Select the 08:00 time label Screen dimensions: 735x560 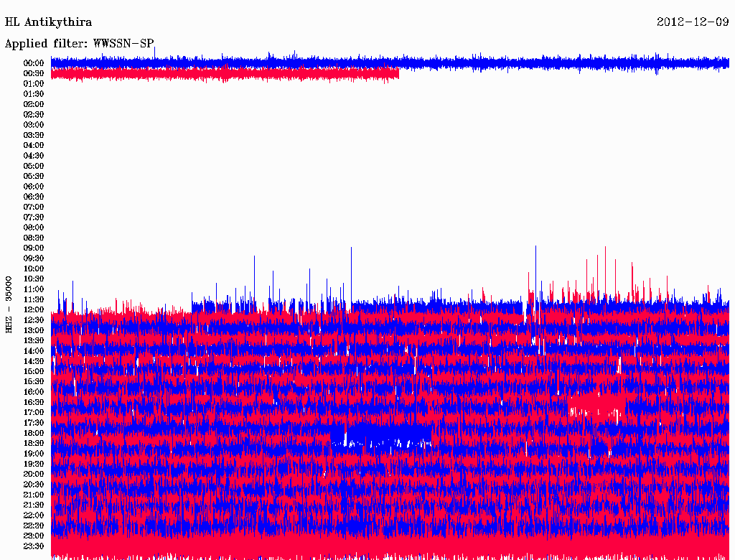point(34,228)
